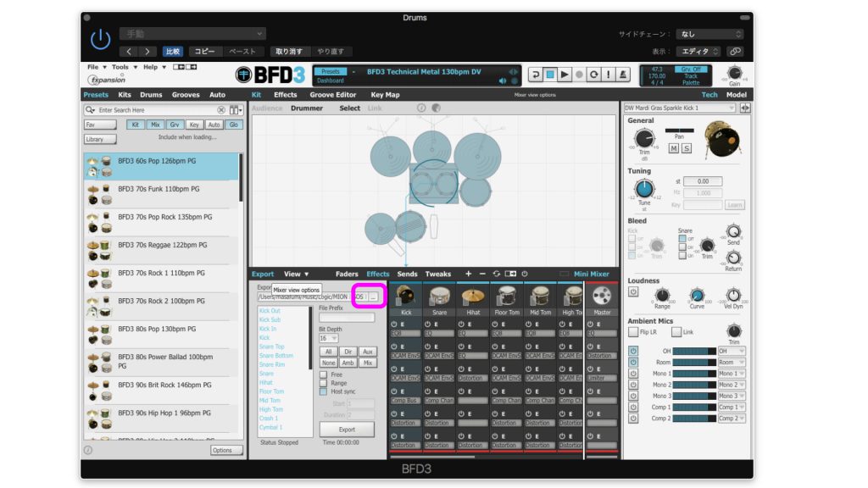Click the info icon in the kit view header

tap(421, 108)
